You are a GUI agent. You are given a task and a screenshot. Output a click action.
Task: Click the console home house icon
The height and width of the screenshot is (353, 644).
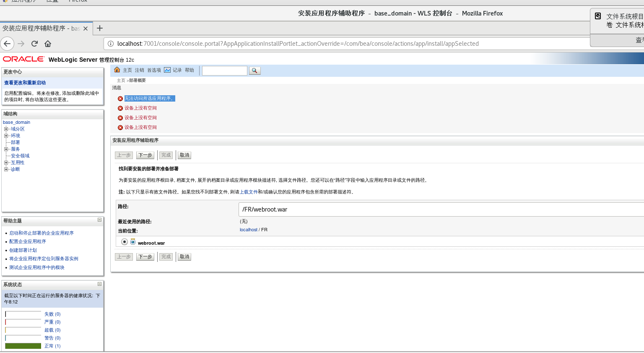(117, 70)
